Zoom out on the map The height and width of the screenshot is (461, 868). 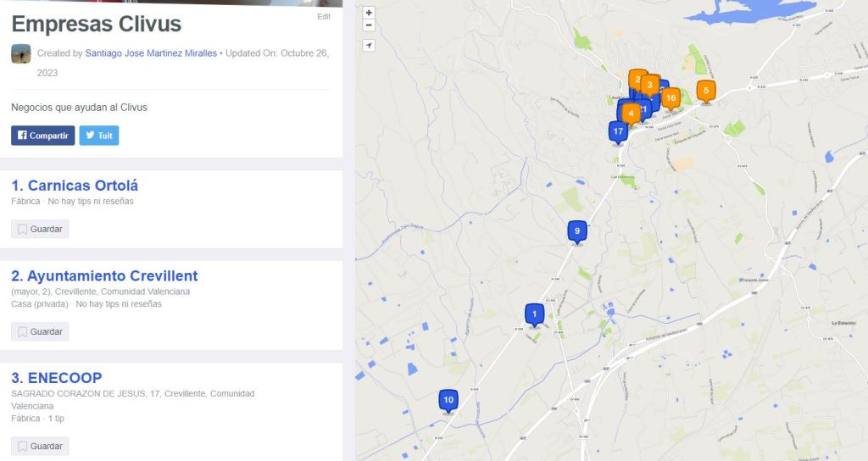(369, 25)
